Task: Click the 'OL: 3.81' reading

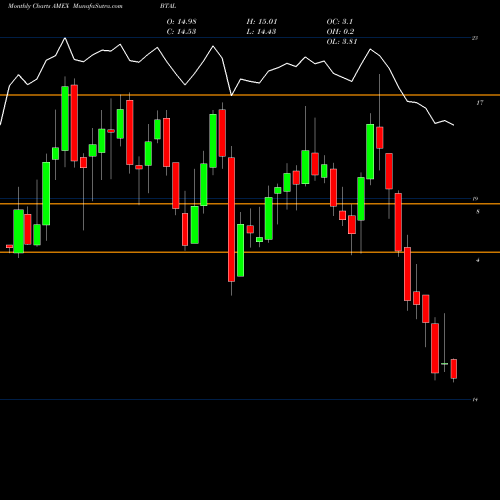Action: (x=342, y=42)
